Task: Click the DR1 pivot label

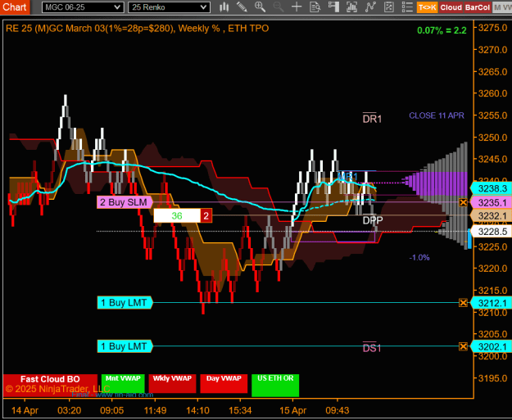Action: (x=372, y=119)
